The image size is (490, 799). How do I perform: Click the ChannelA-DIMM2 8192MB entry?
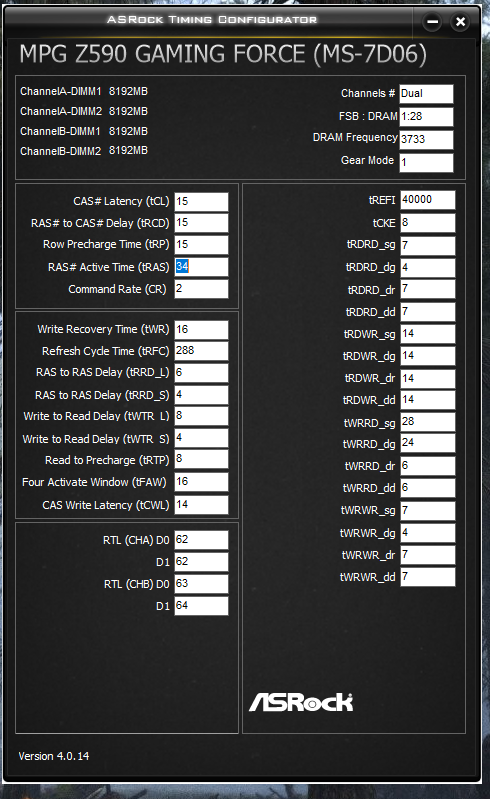pyautogui.click(x=84, y=112)
